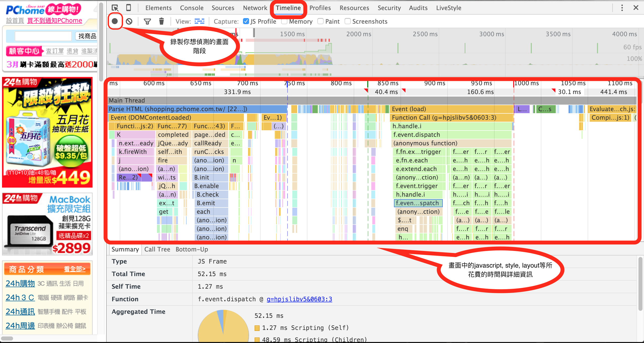Switch to the Call Tree tab
The width and height of the screenshot is (644, 343).
[x=157, y=249]
